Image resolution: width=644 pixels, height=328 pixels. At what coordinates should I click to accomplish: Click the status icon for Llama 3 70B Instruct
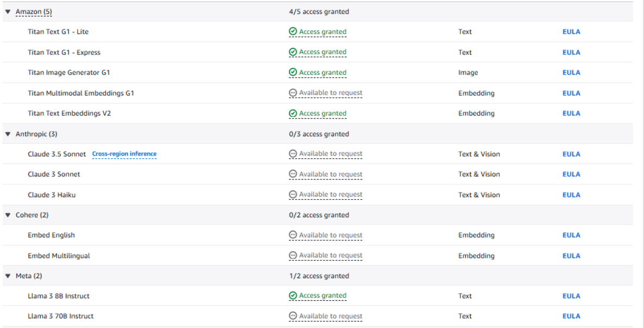click(293, 316)
